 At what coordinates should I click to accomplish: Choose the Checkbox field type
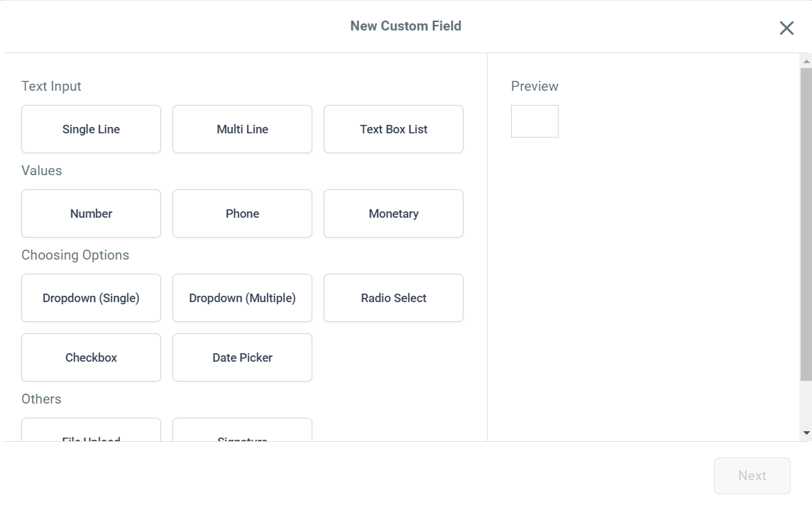(x=91, y=357)
